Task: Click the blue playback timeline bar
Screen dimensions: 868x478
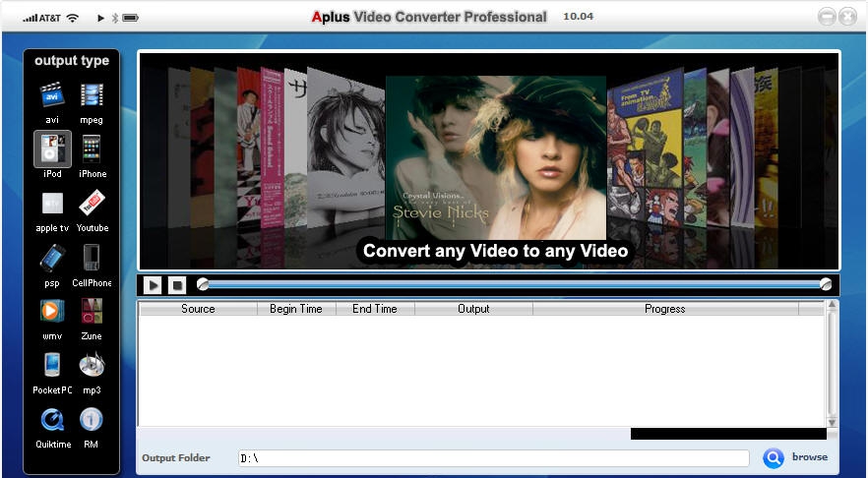Action: [515, 284]
